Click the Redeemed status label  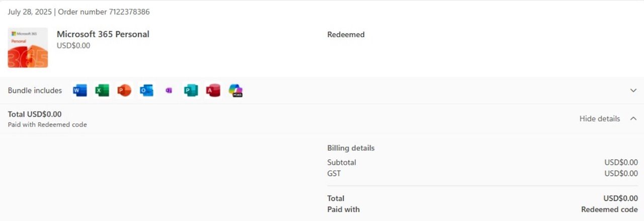coord(346,35)
